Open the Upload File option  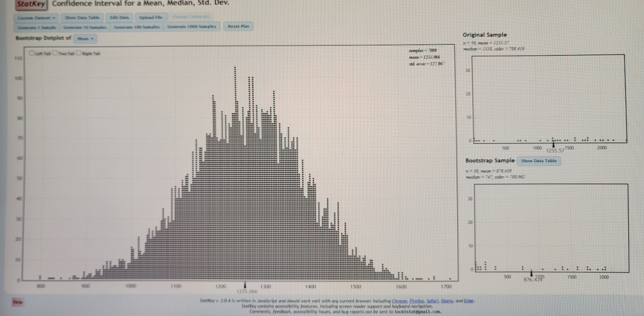coord(150,17)
